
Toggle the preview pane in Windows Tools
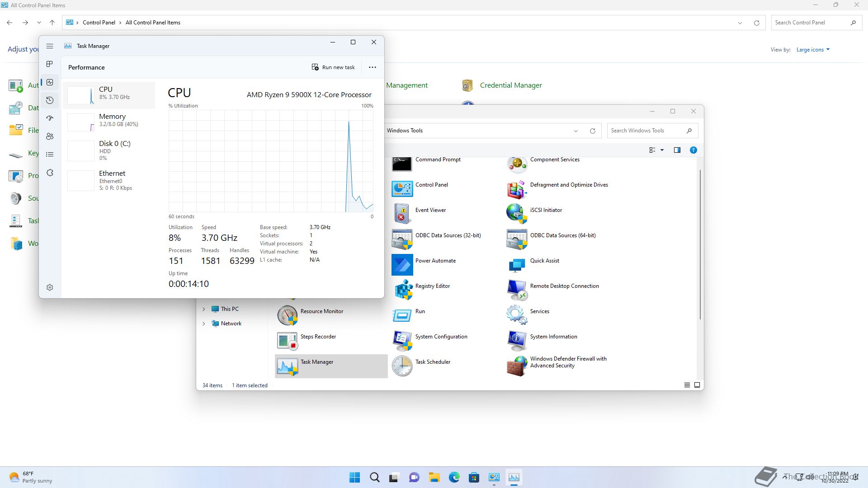coord(677,150)
